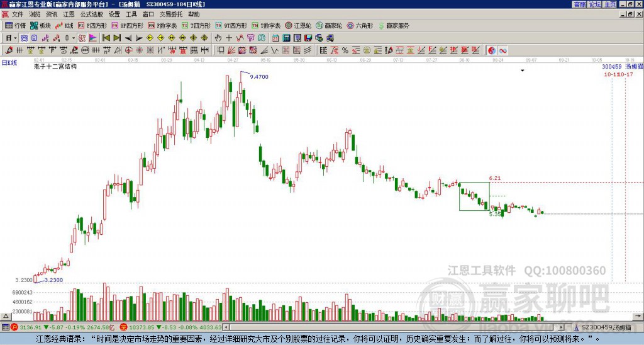
Task: Open the 浏览 menu
Action: click(x=35, y=14)
